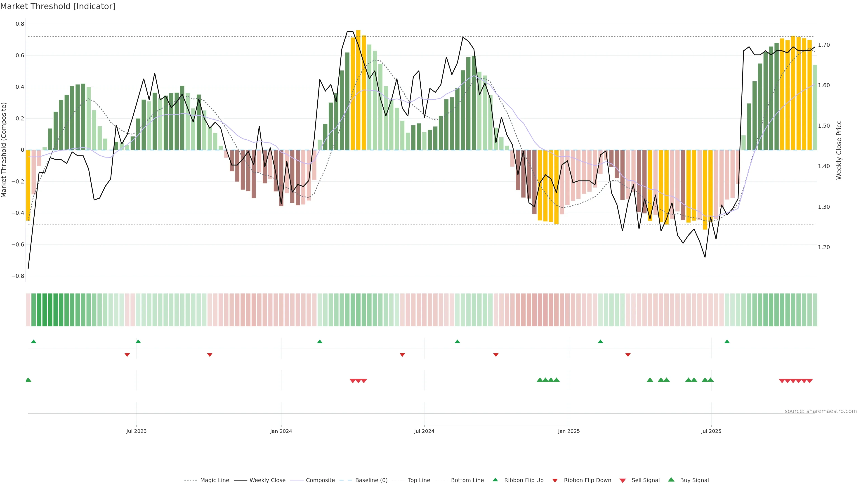The height and width of the screenshot is (488, 868).
Task: Click the red Ribbon Flip Down marker before Jul 2023
Action: click(127, 355)
